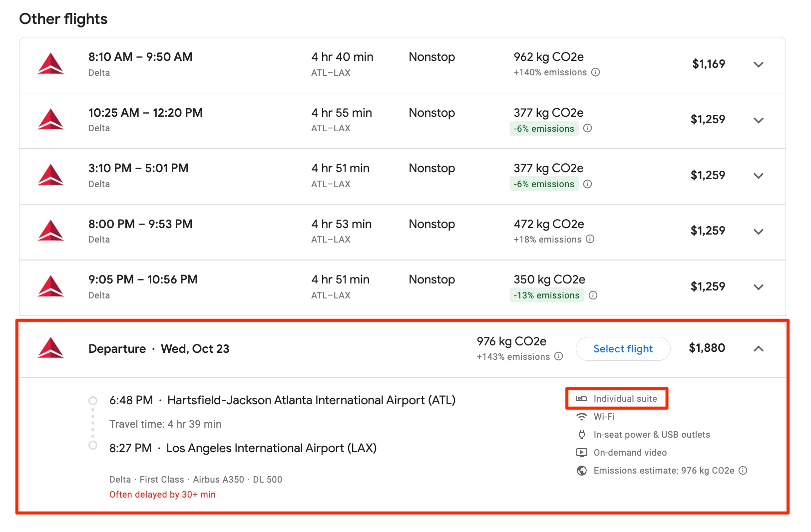The image size is (811, 532).
Task: Open info icon for 10:25 AM flight emissions
Action: point(587,128)
